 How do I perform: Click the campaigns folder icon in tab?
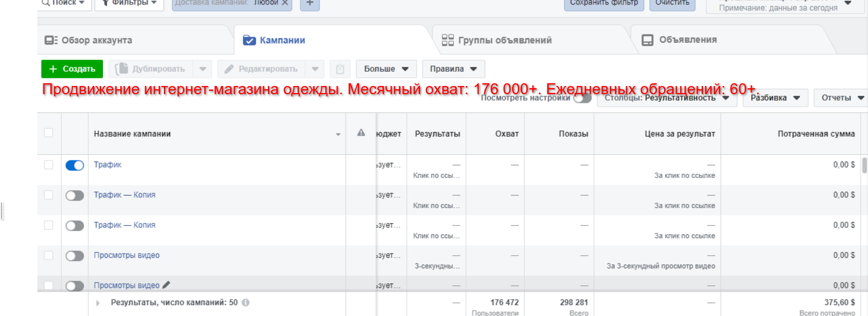(249, 40)
